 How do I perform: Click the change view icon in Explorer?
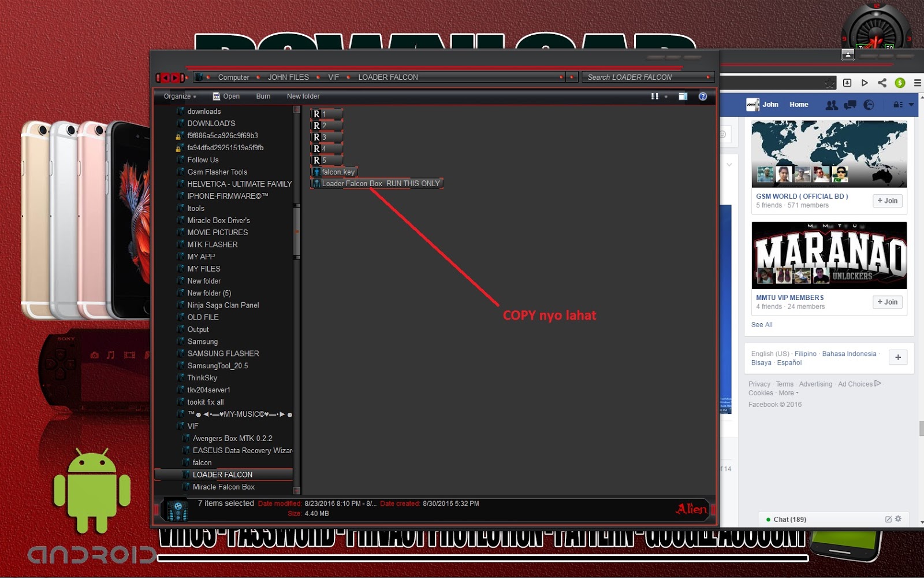click(654, 97)
